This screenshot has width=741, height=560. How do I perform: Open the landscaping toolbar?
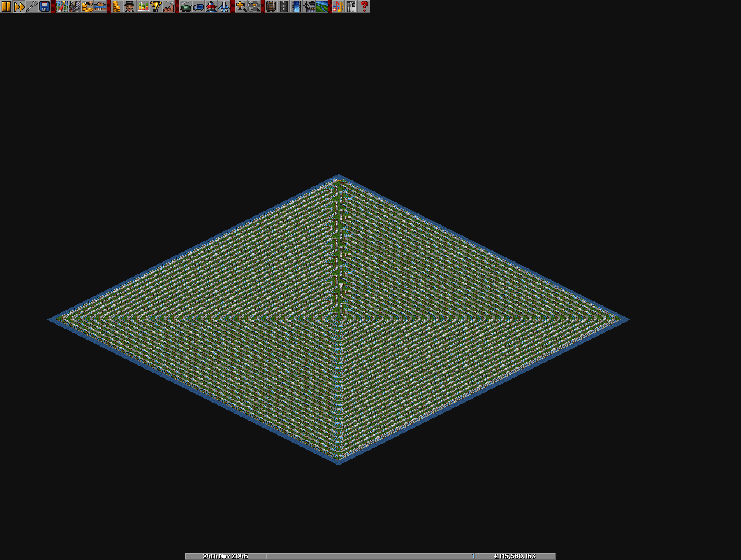[x=322, y=6]
